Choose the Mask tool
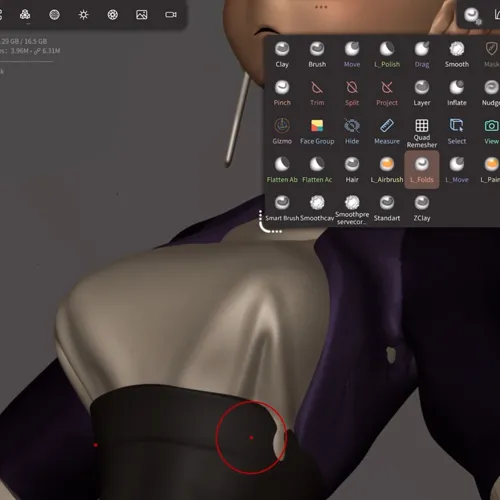 pos(491,55)
